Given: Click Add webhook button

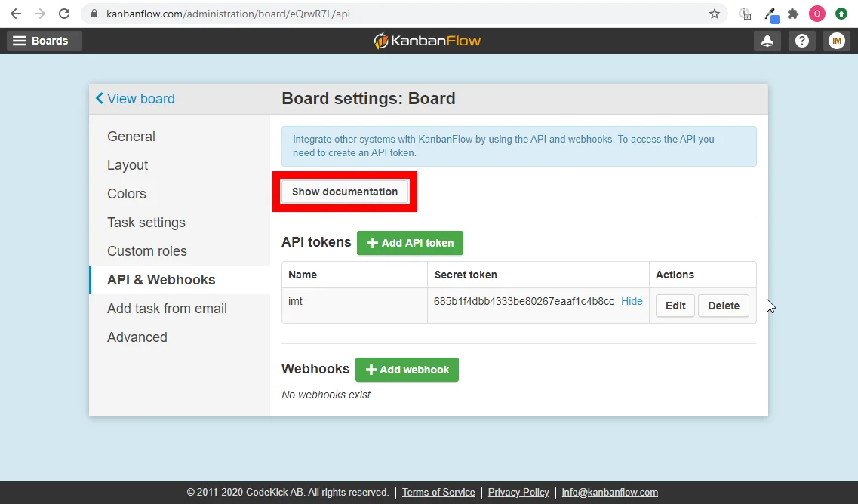Looking at the screenshot, I should click(x=407, y=370).
